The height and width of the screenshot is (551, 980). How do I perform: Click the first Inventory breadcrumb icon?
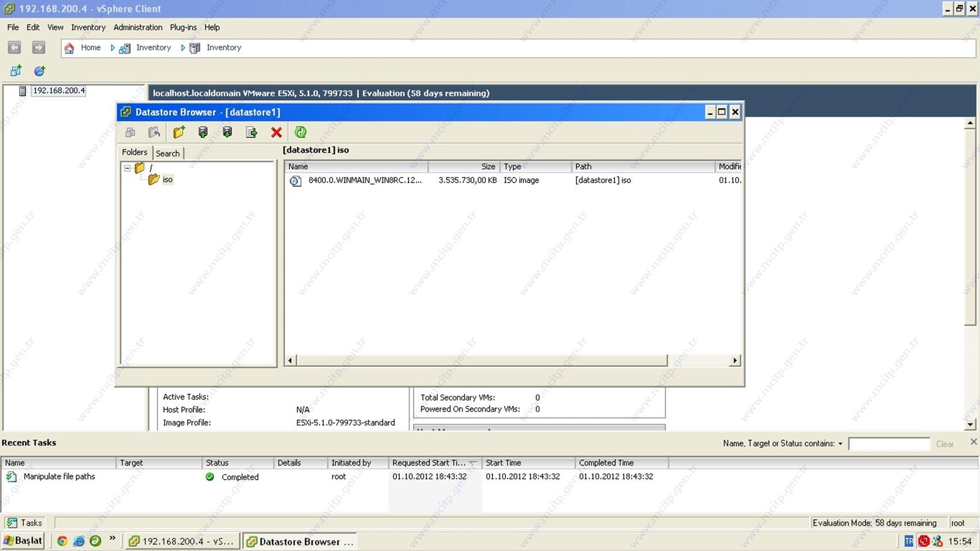point(125,48)
